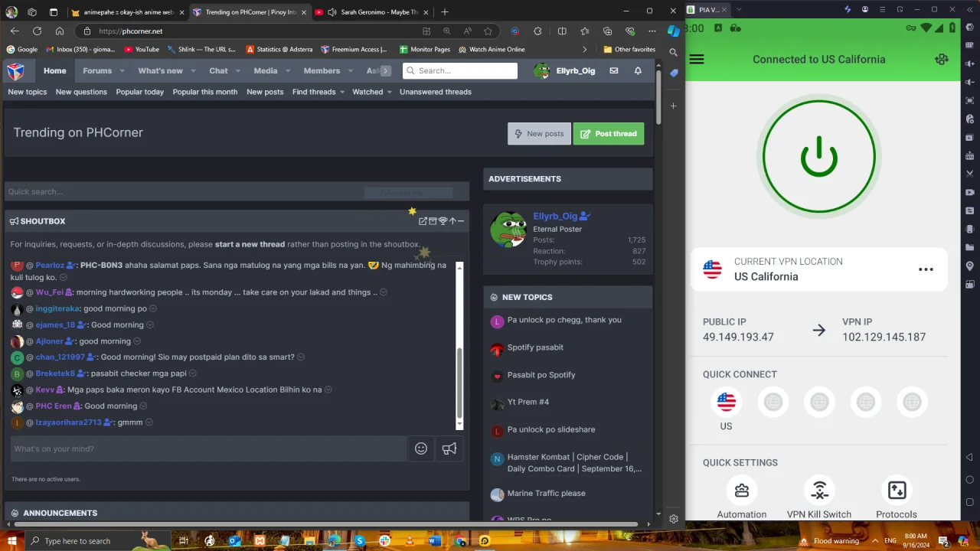
Task: Open YouTube bookmark
Action: point(142,50)
